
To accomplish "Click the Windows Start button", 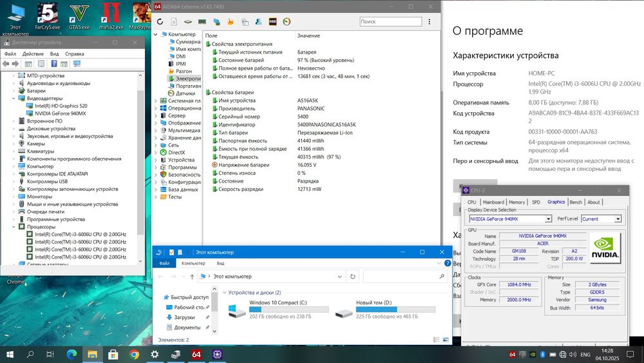I will pos(10,354).
